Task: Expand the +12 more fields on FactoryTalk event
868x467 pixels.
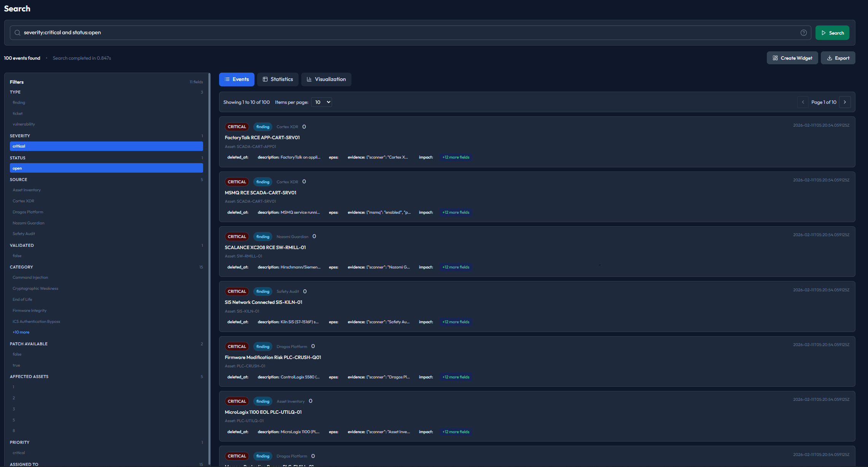Action: pyautogui.click(x=456, y=157)
